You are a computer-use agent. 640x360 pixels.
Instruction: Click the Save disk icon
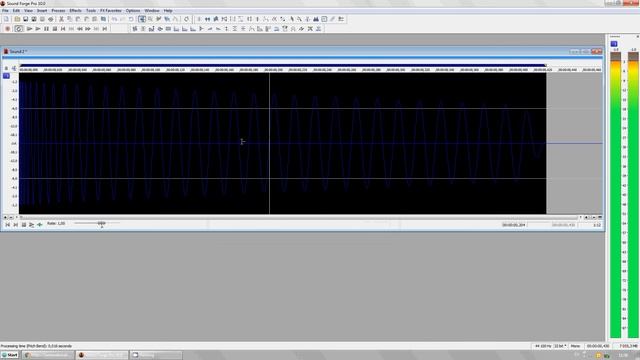(x=25, y=19)
